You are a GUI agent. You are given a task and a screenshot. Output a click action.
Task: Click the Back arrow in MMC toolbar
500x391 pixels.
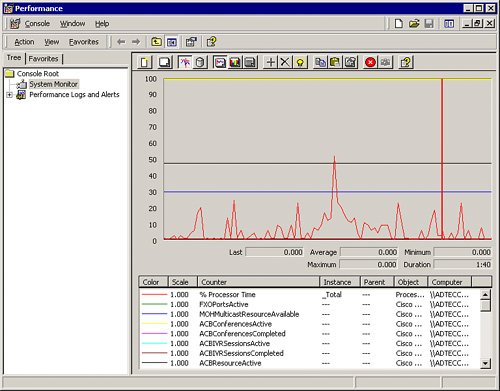[x=121, y=42]
